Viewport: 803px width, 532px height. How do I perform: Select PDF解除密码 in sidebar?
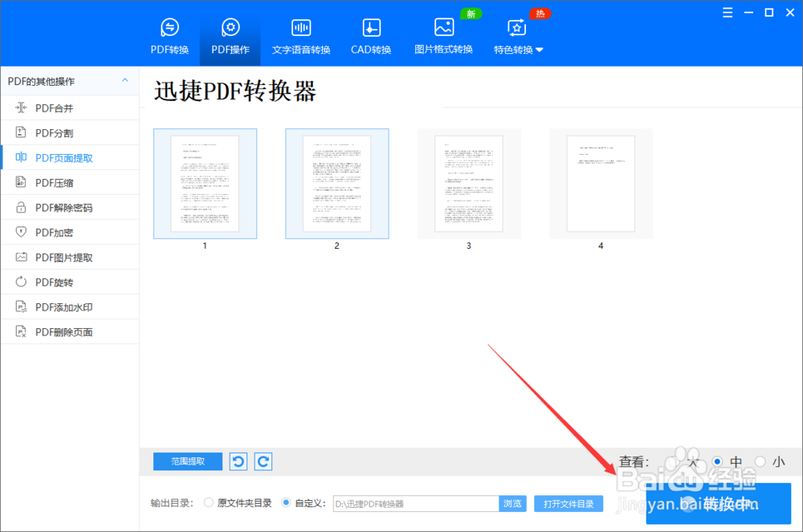click(70, 208)
